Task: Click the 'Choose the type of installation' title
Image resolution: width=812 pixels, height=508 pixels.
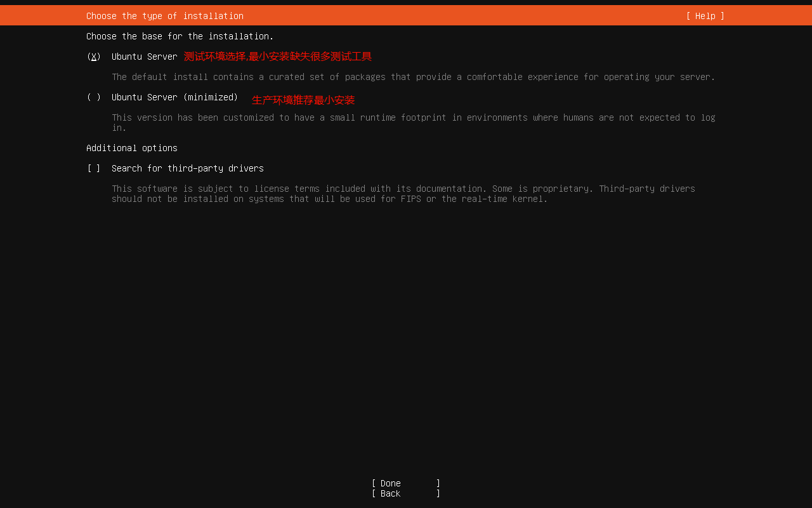Action: tap(165, 16)
